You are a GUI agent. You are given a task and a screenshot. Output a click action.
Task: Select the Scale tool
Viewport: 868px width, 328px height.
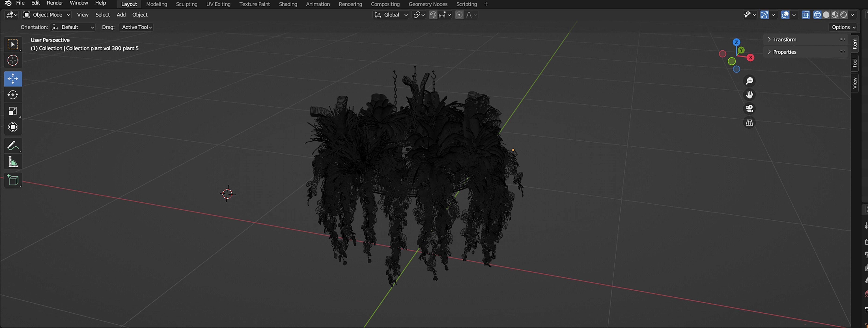click(x=13, y=111)
